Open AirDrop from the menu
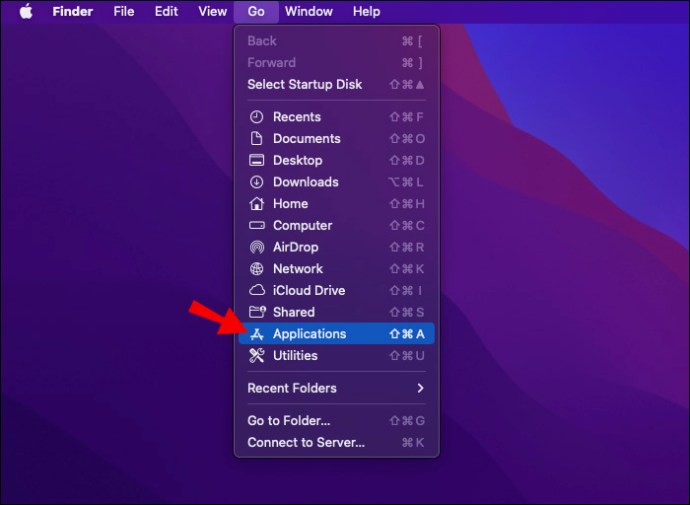The image size is (690, 505). click(337, 247)
